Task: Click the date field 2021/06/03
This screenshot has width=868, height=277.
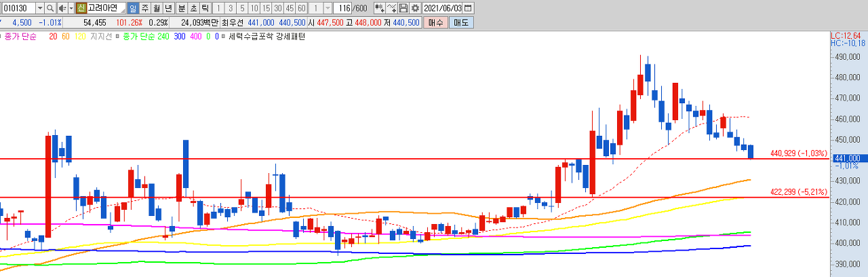Action: 443,8
